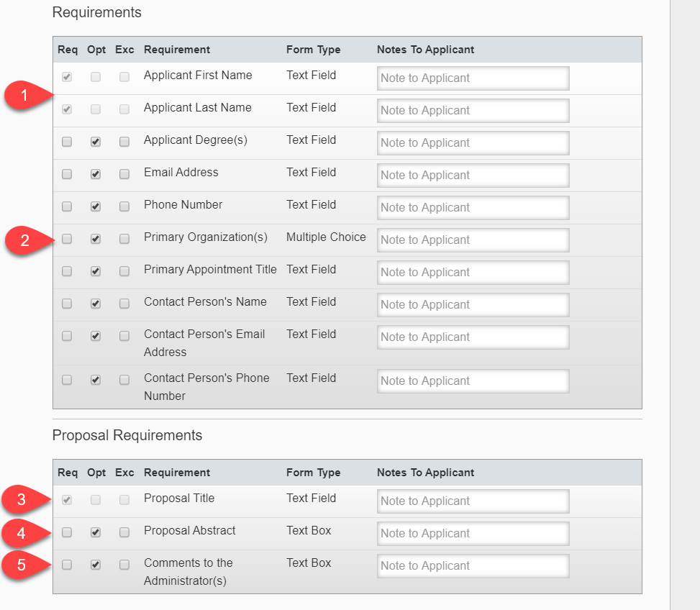Check Req for Phone Number

[67, 206]
